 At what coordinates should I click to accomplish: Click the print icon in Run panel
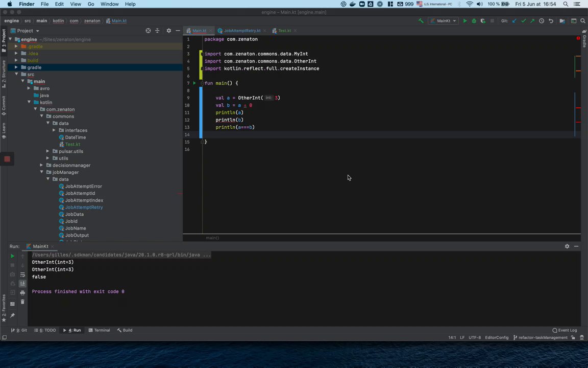(22, 293)
